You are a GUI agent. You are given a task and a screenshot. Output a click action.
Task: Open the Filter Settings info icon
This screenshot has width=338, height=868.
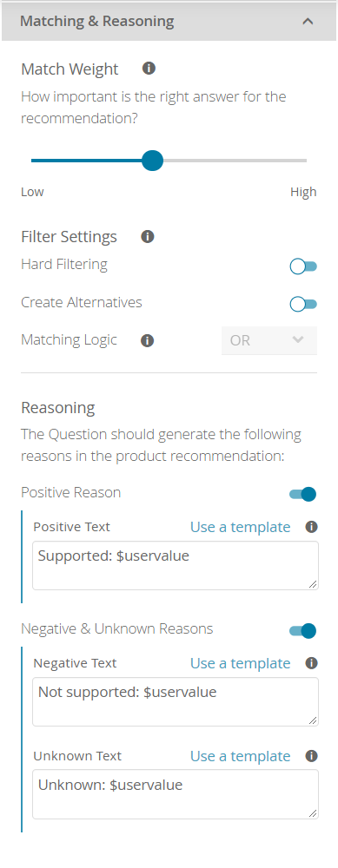(148, 237)
